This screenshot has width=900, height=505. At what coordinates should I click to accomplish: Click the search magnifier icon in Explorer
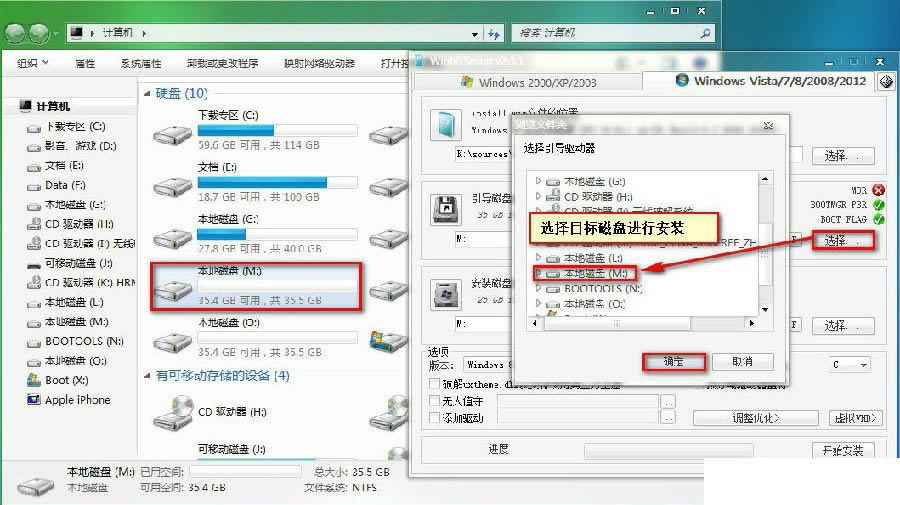705,33
